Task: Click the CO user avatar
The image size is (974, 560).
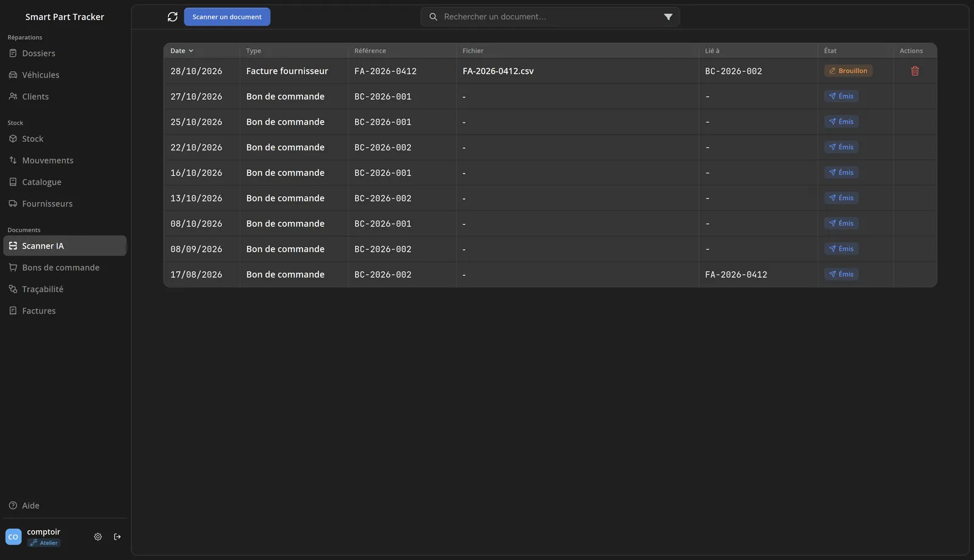Action: pyautogui.click(x=13, y=537)
